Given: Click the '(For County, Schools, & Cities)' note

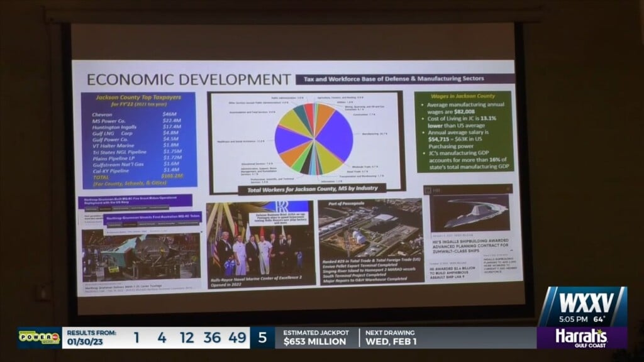Looking at the screenshot, I should pos(130,184).
